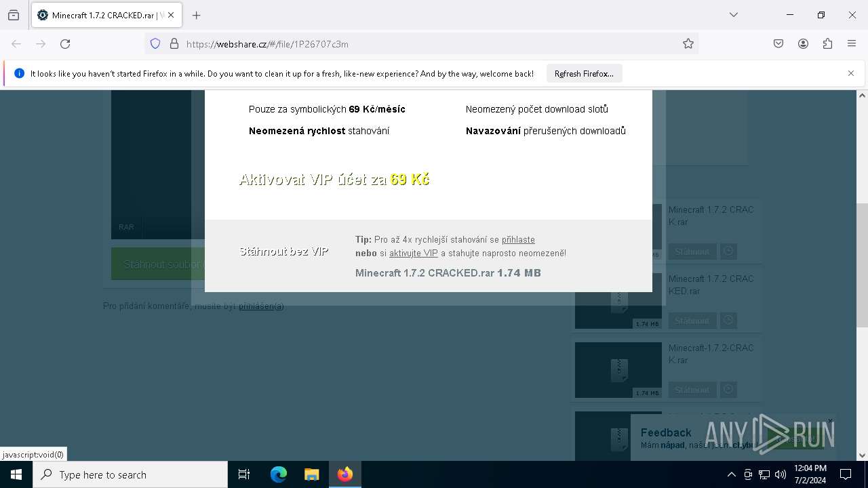
Task: Expand the list all tabs dropdown
Action: click(x=734, y=15)
